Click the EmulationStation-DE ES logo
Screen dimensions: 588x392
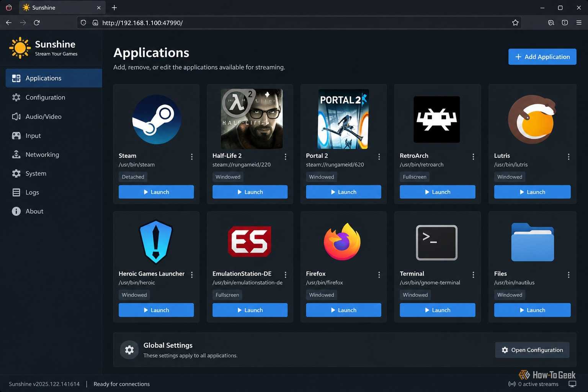point(250,242)
